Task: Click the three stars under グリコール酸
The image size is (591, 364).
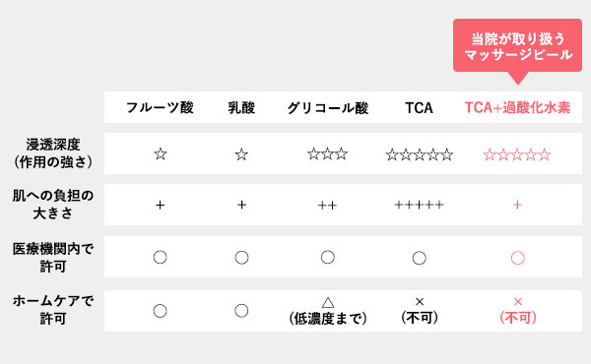Action: (328, 153)
